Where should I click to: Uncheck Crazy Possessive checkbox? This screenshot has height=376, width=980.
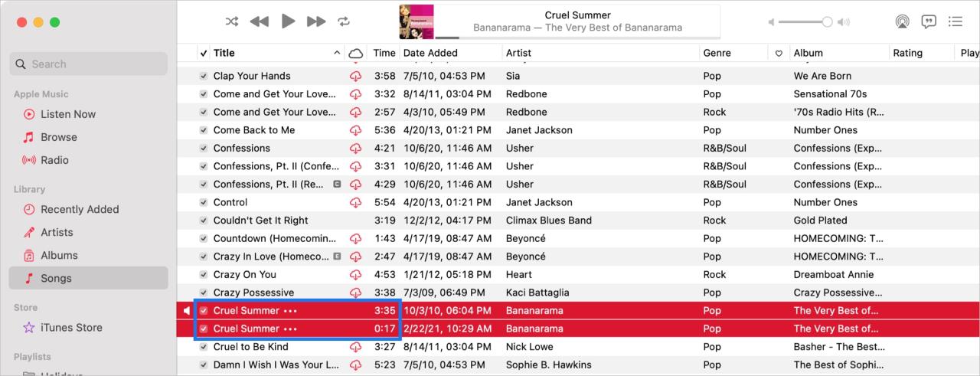[204, 293]
